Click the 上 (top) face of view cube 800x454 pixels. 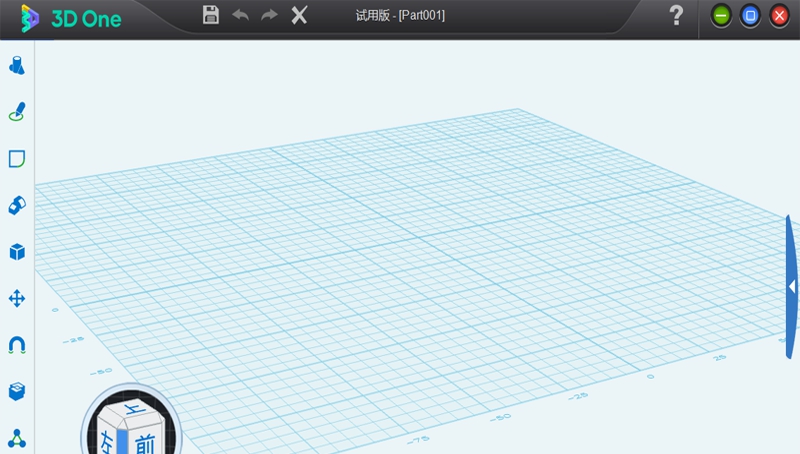click(x=135, y=409)
